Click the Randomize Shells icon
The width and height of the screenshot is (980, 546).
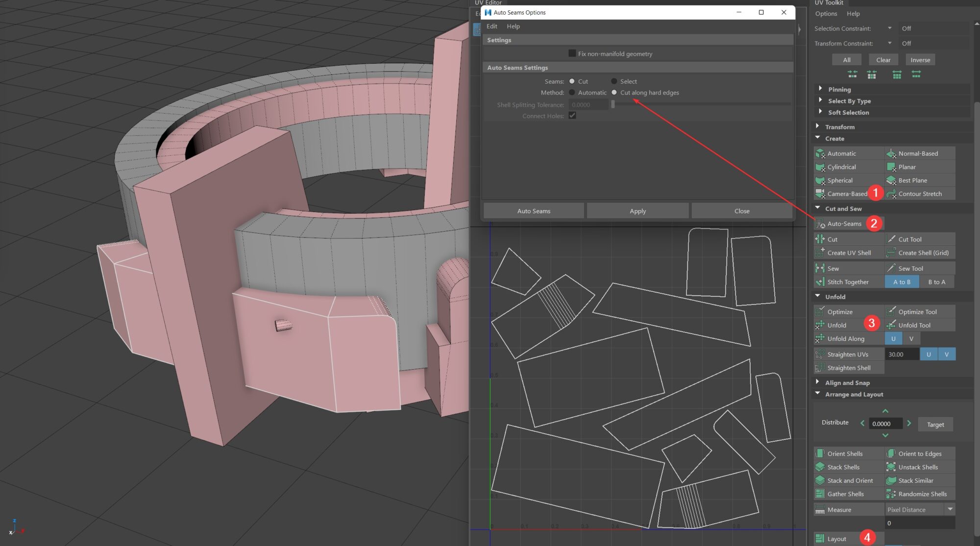(x=891, y=494)
